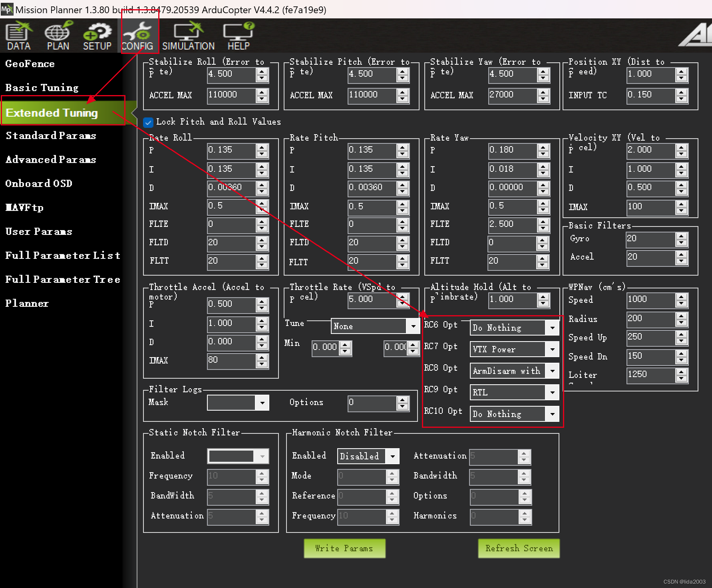Click Rate Pitch D value field
This screenshot has height=588, width=712.
point(372,188)
